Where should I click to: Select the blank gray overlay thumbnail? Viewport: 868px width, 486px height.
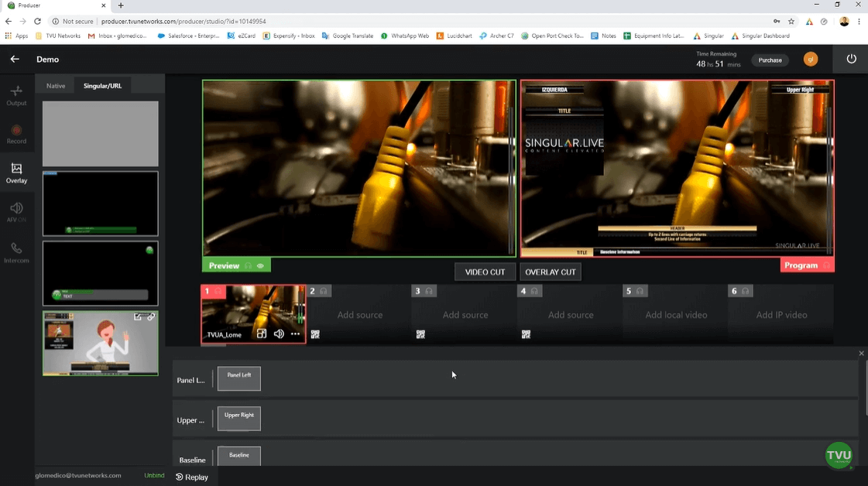coord(100,133)
